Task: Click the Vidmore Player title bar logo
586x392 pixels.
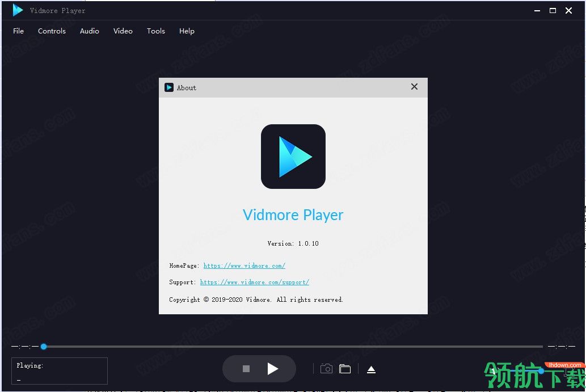Action: [18, 10]
